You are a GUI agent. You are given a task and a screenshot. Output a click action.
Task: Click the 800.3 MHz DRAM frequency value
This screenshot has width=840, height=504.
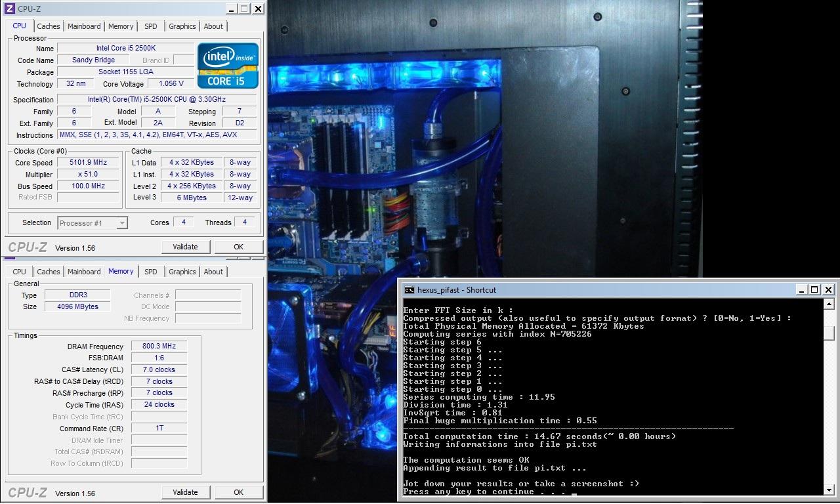click(x=159, y=346)
